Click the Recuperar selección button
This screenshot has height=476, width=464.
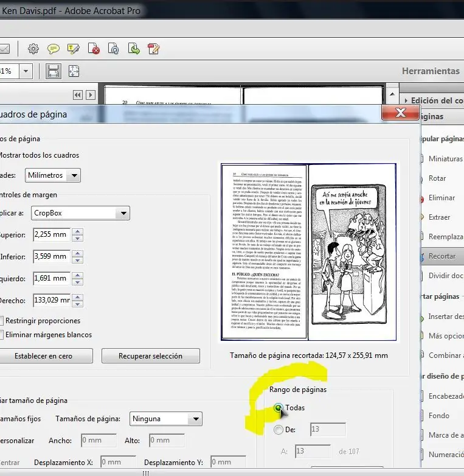[151, 356]
